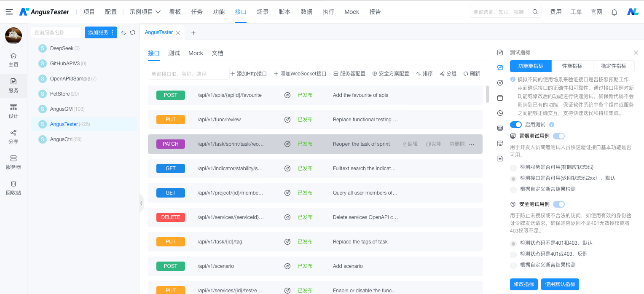The width and height of the screenshot is (644, 294).
Task: Select smoke test 根据自定义断言结果检测 radio
Action: point(513,190)
